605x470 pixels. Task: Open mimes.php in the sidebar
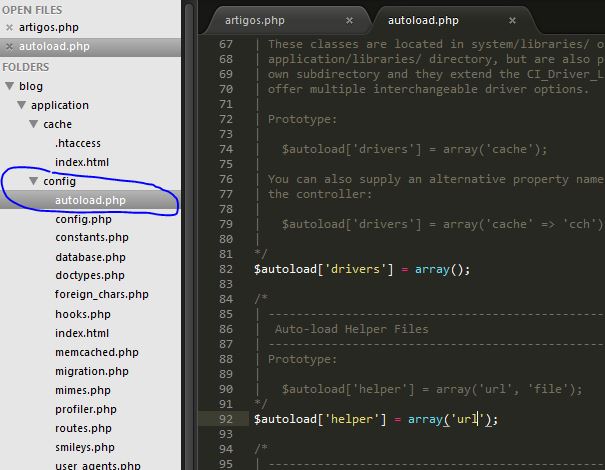(x=83, y=390)
